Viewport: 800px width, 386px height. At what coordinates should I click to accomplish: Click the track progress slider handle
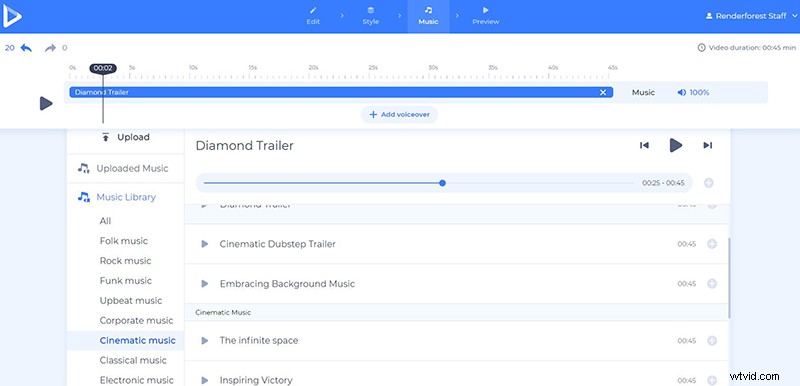tap(442, 183)
